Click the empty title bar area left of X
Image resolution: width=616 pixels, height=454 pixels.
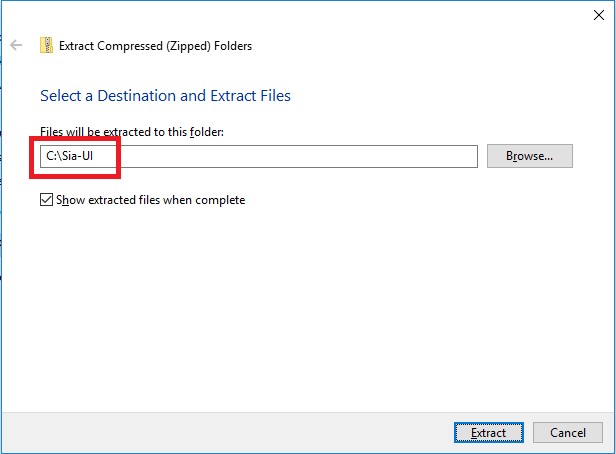pos(400,14)
